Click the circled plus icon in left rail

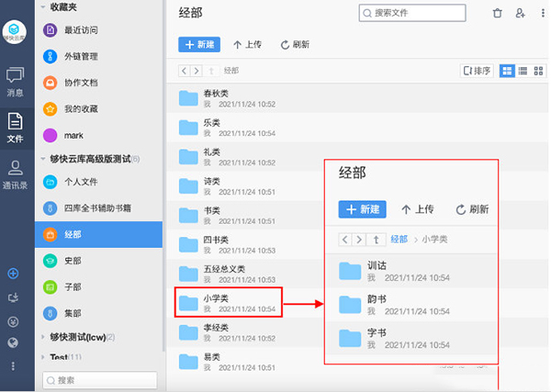coord(13,274)
